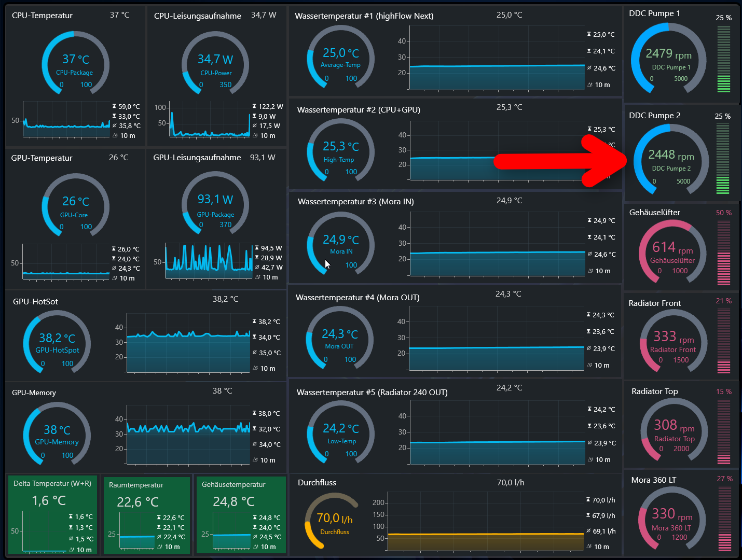This screenshot has height=560, width=742.
Task: Select the Radiator Top 15 % level bar
Action: (x=723, y=430)
